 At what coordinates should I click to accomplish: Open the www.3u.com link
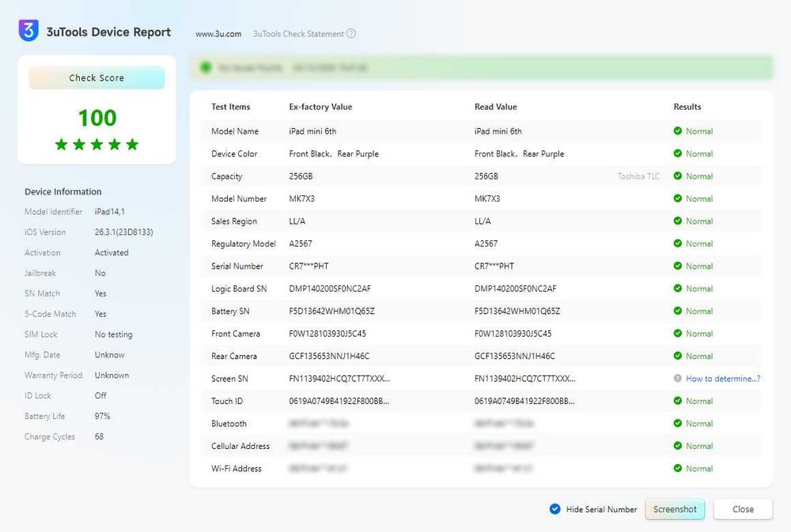218,34
